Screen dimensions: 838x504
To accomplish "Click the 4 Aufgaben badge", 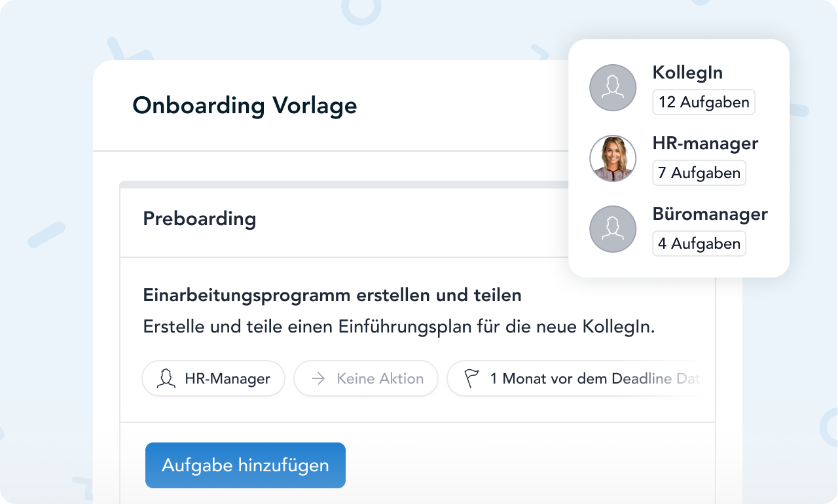I will click(699, 243).
